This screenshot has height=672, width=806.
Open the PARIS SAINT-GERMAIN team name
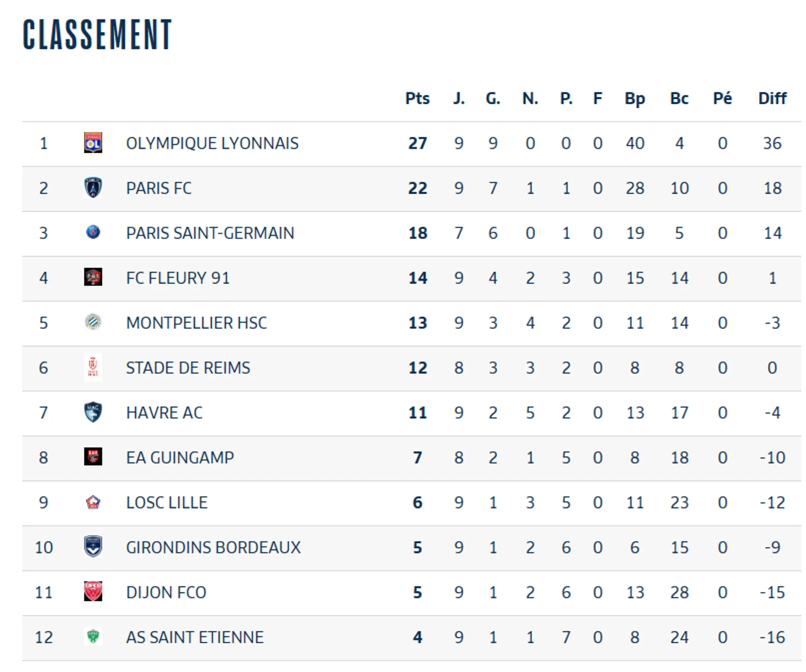coord(210,233)
